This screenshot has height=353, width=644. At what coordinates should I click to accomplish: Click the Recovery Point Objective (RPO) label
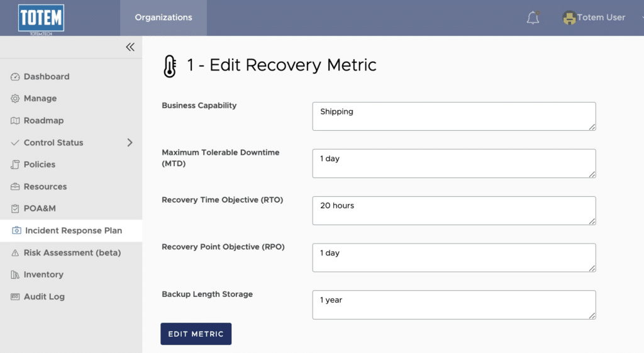[223, 247]
